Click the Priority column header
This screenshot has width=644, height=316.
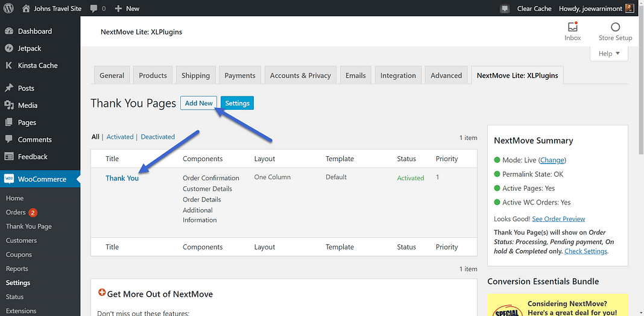point(447,159)
